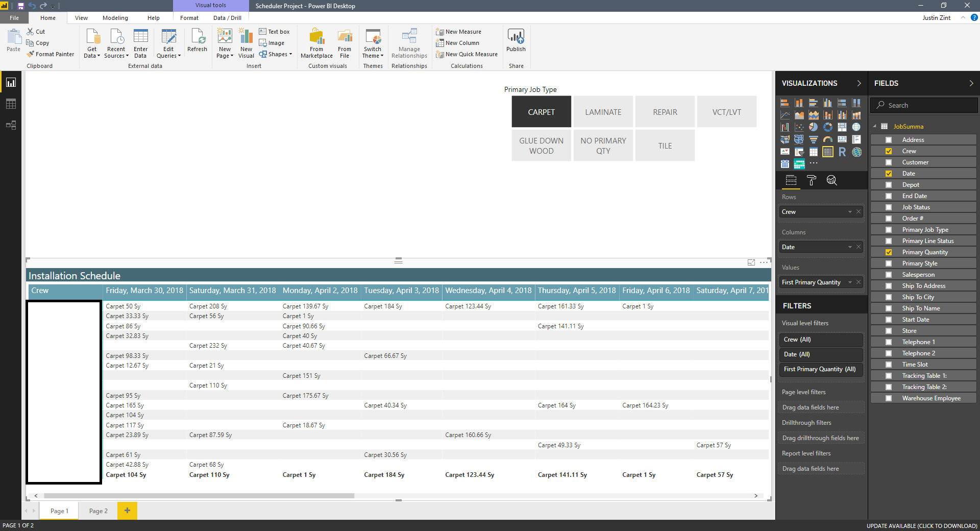Screen dimensions: 980x531
Task: Uncheck the Primary Quantity field checkbox
Action: pos(889,252)
